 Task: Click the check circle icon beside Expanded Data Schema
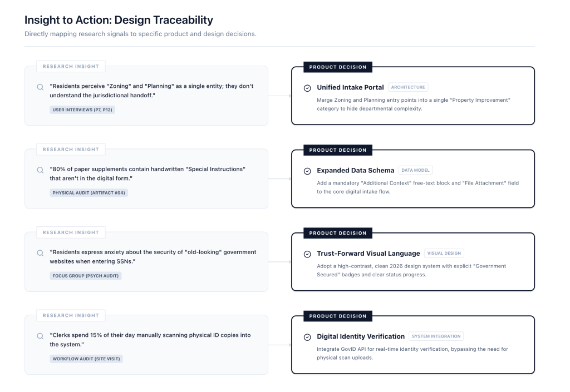[x=307, y=171]
